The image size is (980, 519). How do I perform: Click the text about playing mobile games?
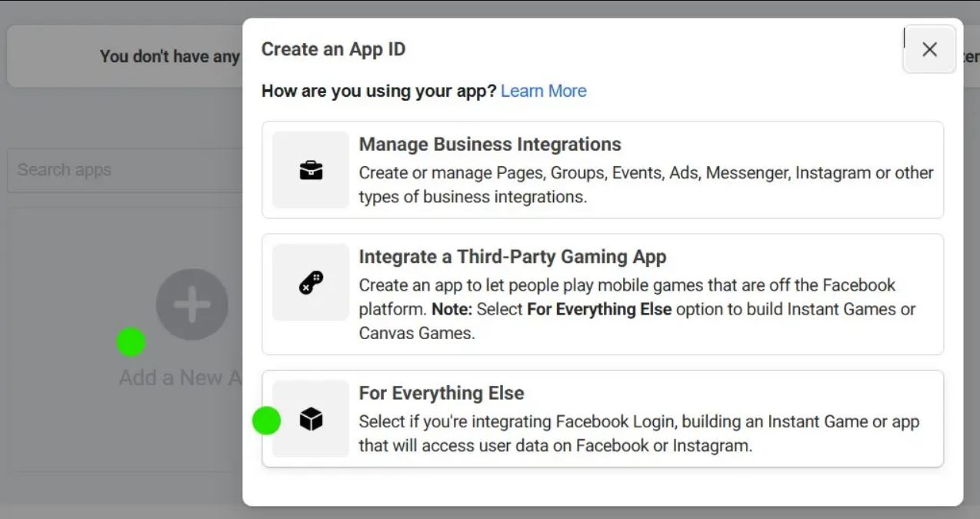627,285
